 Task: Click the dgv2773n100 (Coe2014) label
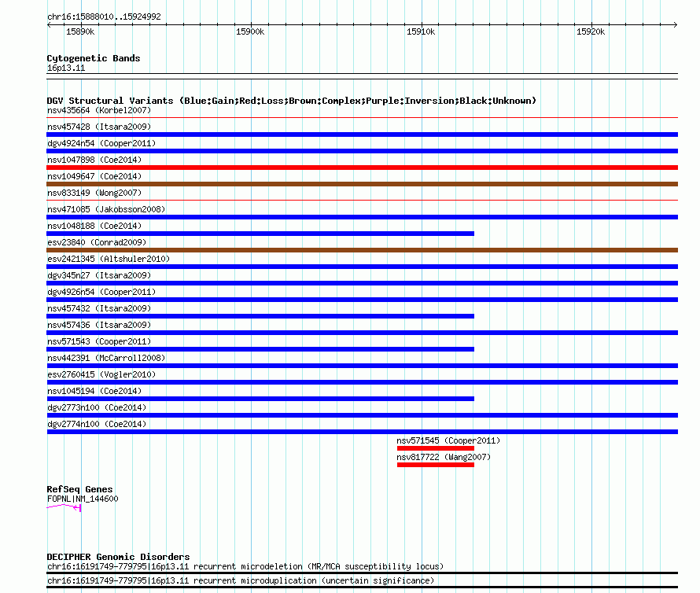(x=97, y=407)
